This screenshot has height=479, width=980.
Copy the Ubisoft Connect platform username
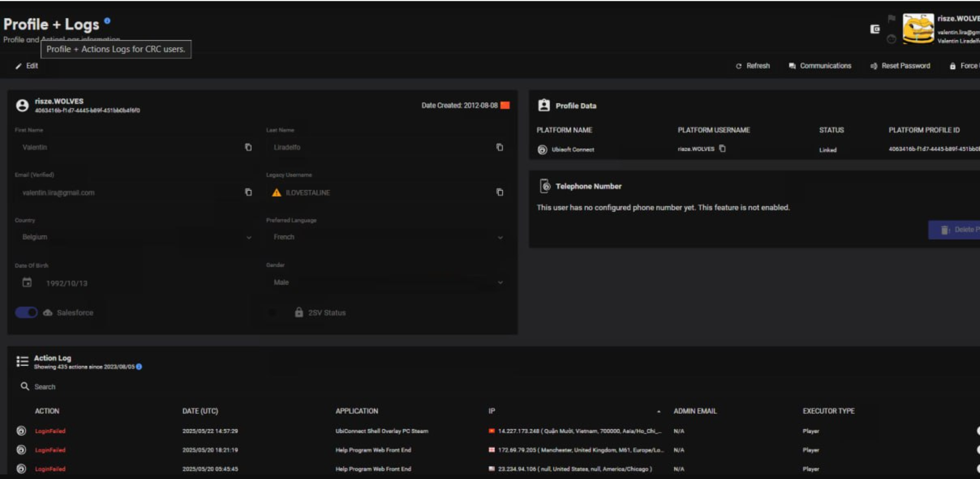[722, 149]
